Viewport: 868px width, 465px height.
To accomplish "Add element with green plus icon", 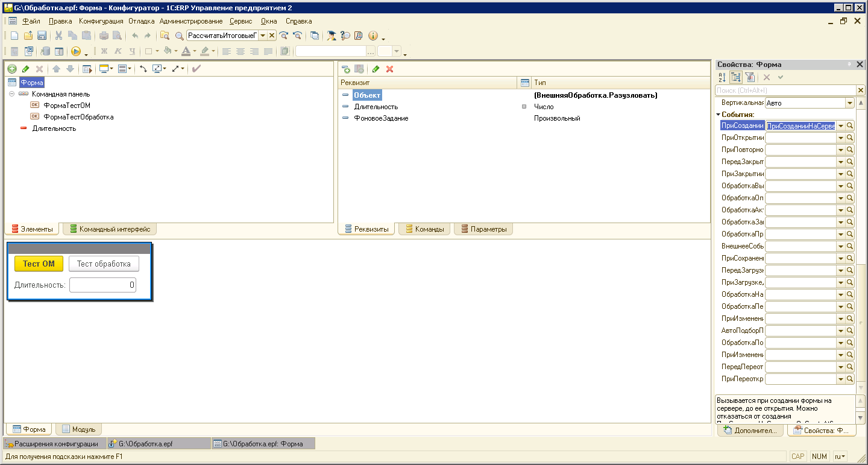I will coord(11,69).
